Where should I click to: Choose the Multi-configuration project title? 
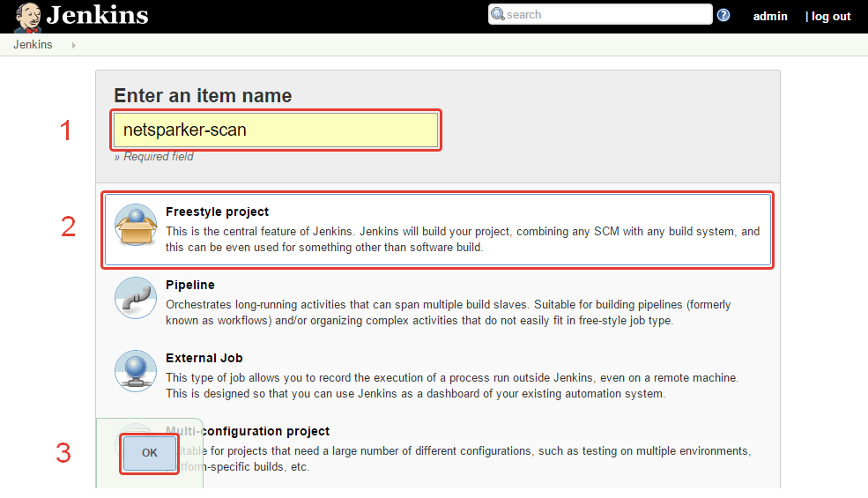point(248,431)
